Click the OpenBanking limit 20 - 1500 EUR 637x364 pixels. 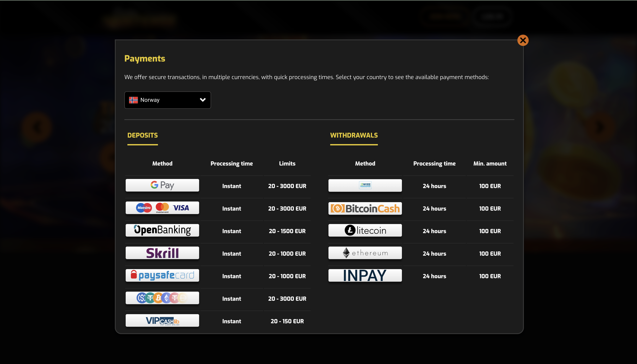(x=287, y=231)
